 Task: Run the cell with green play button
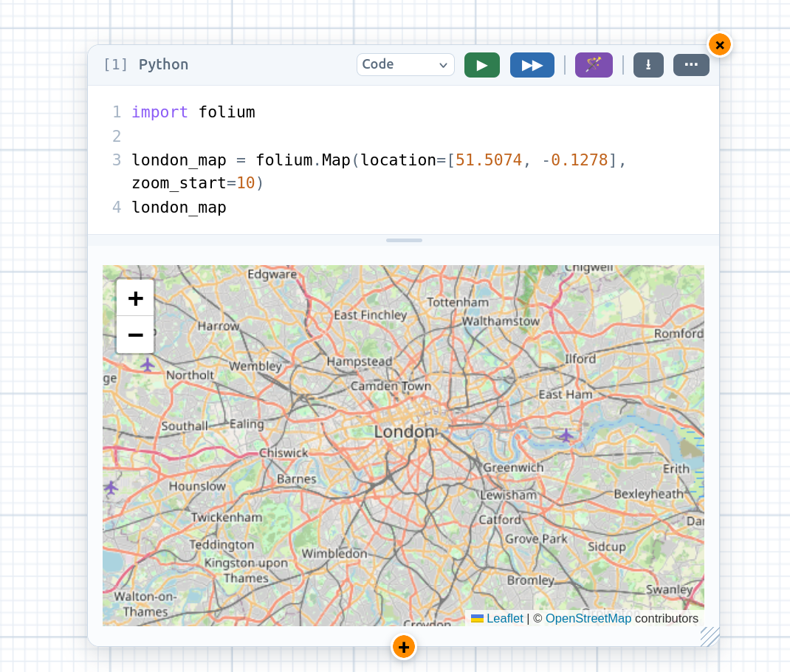481,65
